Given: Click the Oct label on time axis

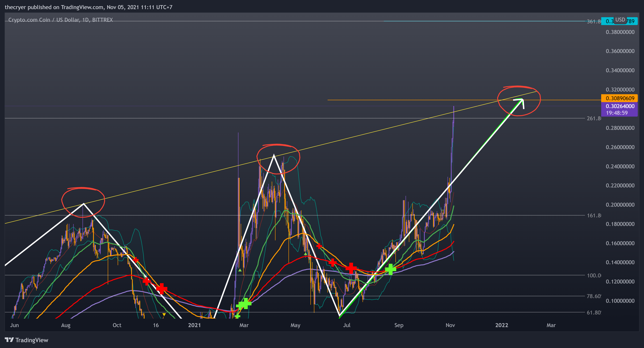Looking at the screenshot, I should pyautogui.click(x=117, y=325).
